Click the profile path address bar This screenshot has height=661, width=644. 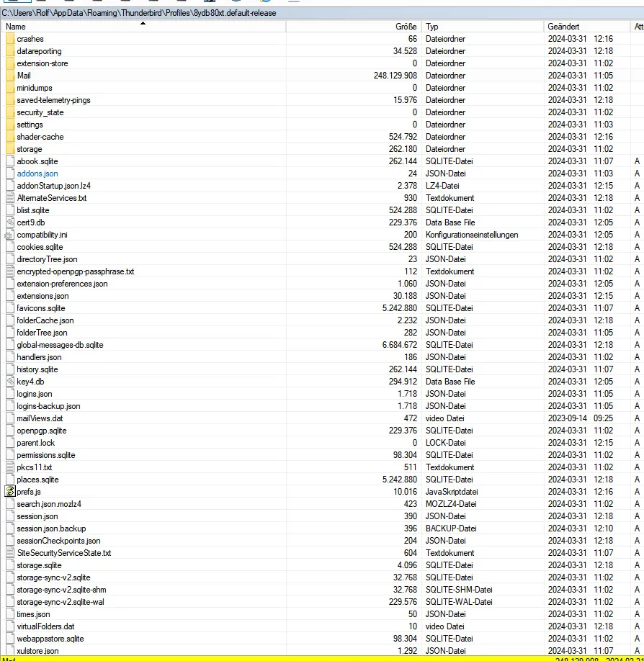(322, 13)
